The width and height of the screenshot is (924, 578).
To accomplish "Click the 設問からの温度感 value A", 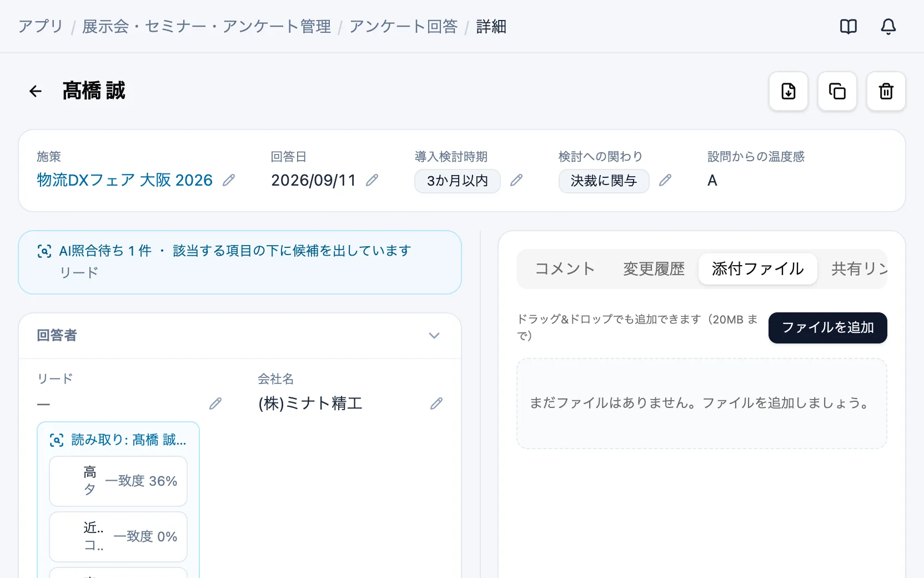I will (712, 181).
